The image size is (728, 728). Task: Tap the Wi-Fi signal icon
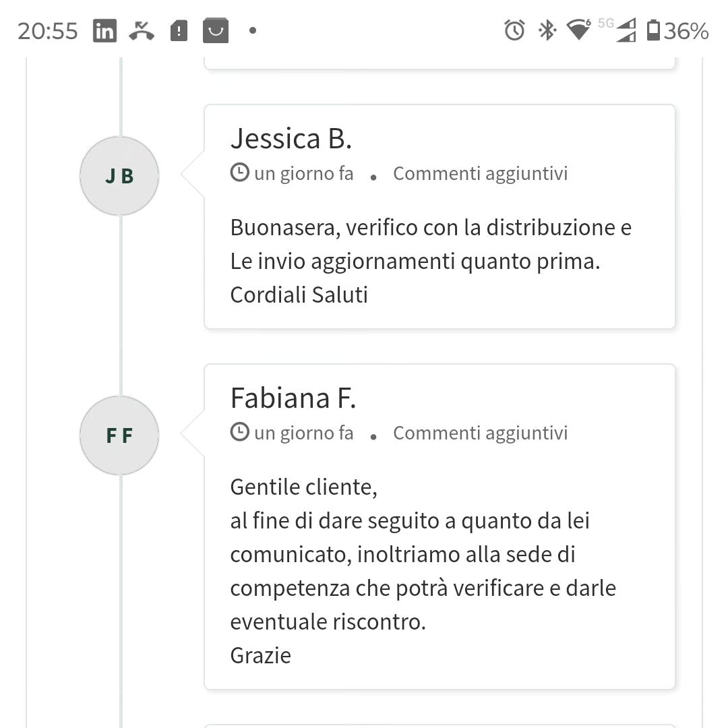[x=578, y=30]
